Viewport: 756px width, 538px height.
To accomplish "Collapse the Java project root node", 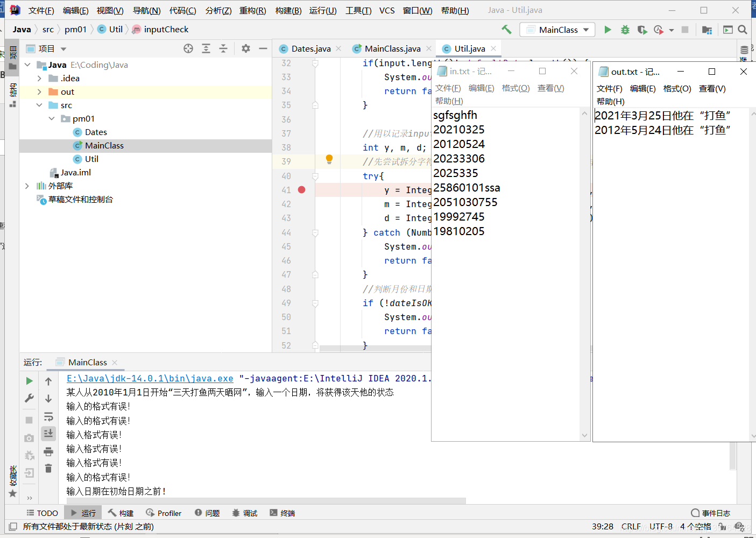I will tap(27, 65).
